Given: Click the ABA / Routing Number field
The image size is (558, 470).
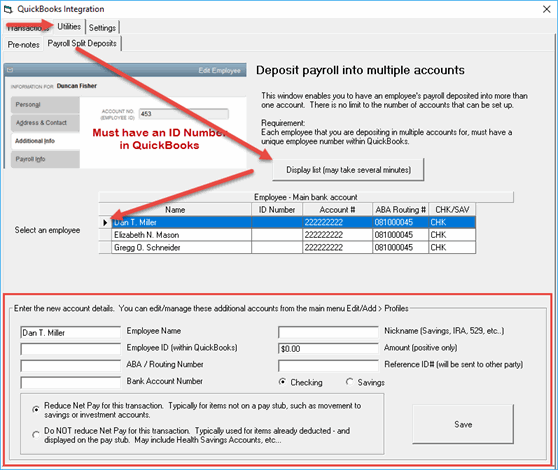Looking at the screenshot, I should [x=70, y=366].
